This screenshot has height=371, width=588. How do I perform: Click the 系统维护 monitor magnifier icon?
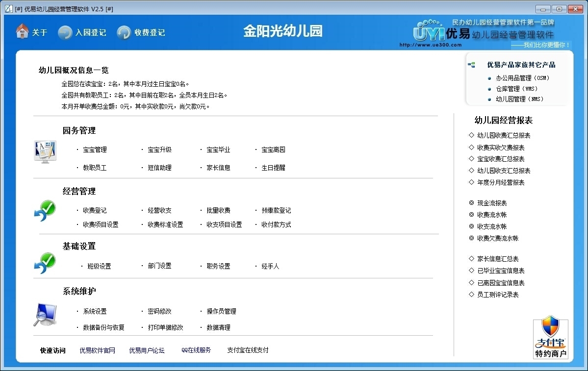coord(45,315)
